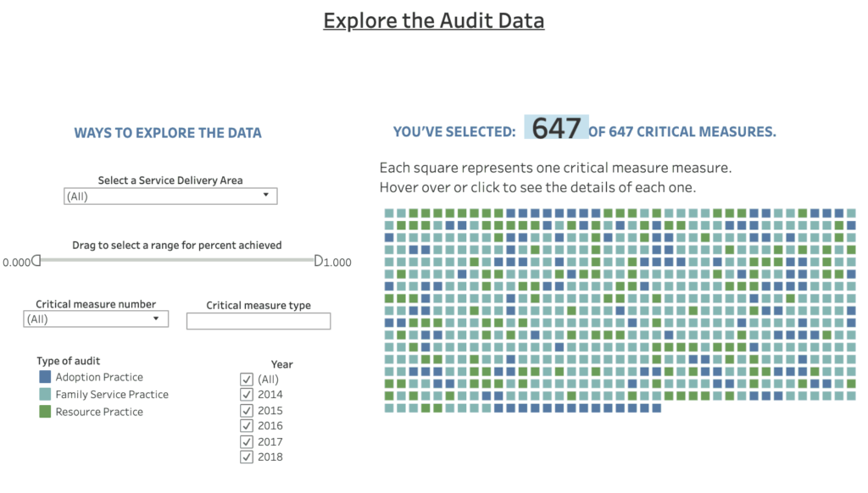Select the Adoption Practice legend label
This screenshot has width=868, height=493.
click(x=99, y=377)
